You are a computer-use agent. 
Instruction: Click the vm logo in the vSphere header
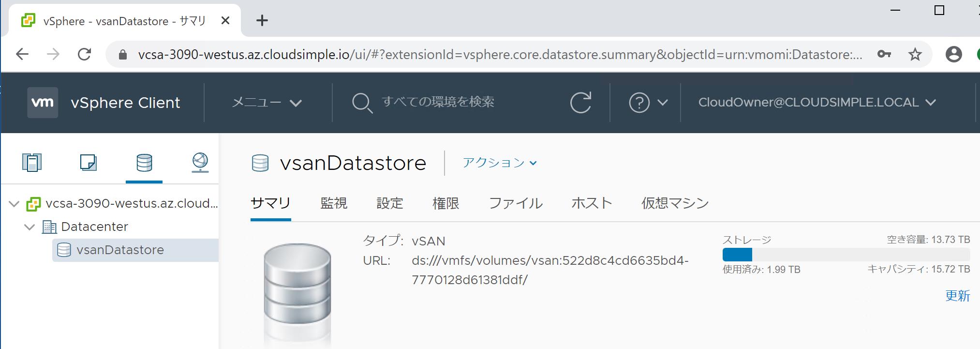[x=43, y=103]
